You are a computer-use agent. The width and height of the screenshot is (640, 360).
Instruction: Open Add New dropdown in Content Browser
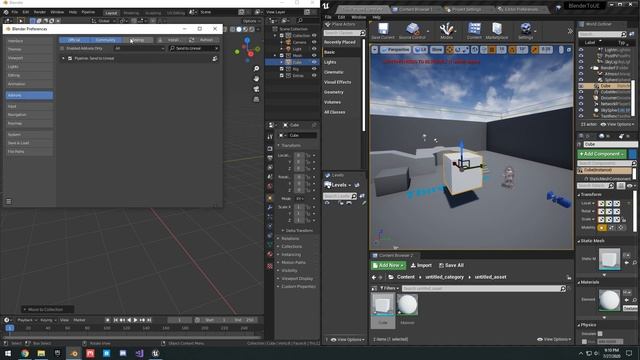388,265
